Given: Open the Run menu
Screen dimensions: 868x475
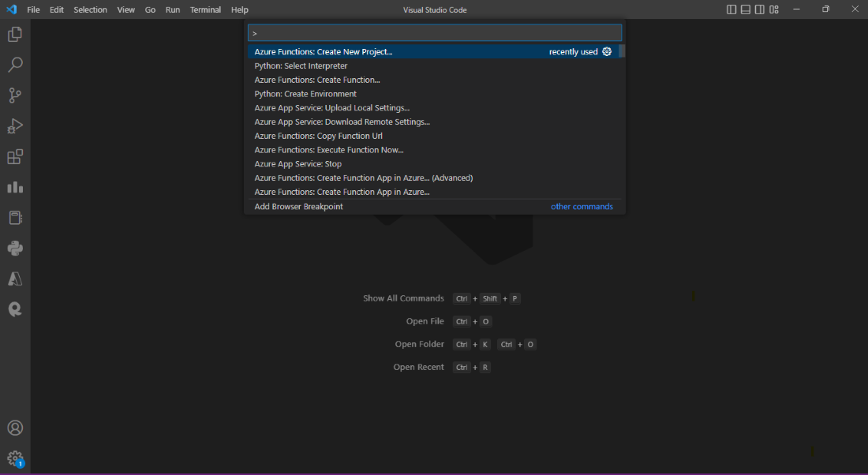Looking at the screenshot, I should pyautogui.click(x=173, y=9).
